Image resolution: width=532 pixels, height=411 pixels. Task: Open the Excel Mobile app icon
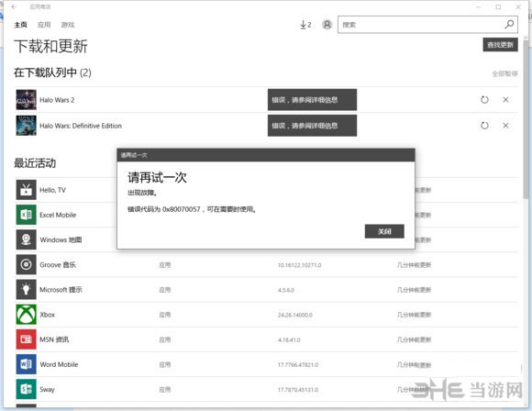click(x=26, y=215)
